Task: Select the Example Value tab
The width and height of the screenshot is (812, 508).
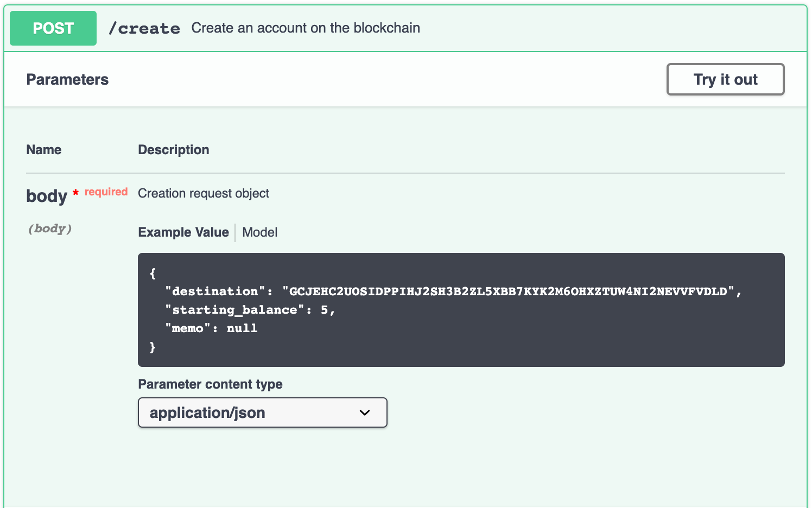Action: 183,232
